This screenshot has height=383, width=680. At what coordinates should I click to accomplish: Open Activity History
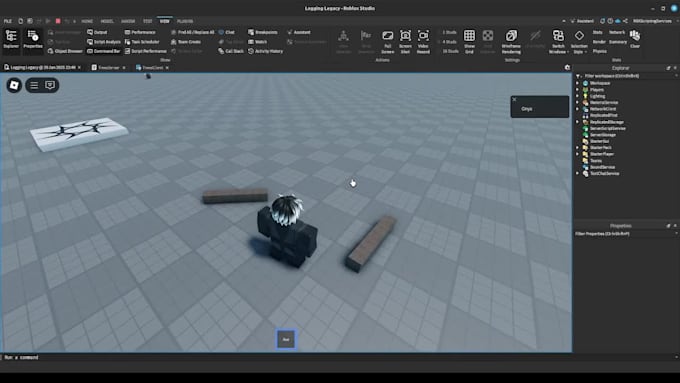[265, 51]
